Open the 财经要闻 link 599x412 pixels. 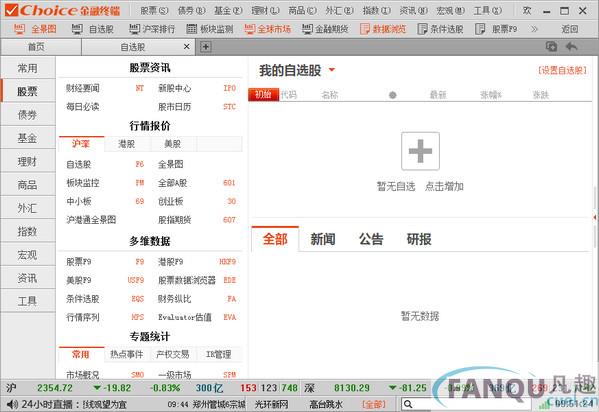tap(83, 88)
